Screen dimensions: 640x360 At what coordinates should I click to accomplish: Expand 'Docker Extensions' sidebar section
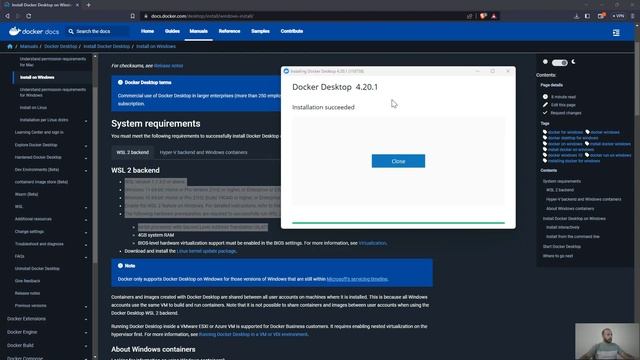coord(86,319)
